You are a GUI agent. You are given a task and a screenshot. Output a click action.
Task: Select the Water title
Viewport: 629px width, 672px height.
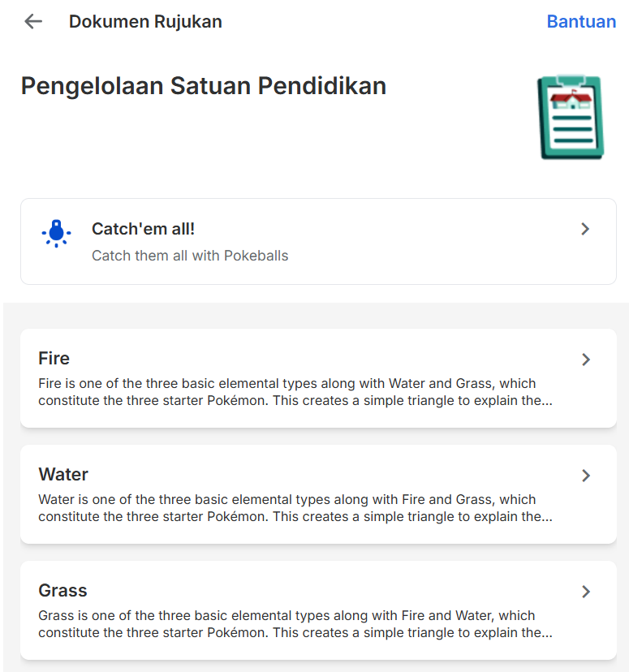tap(63, 474)
